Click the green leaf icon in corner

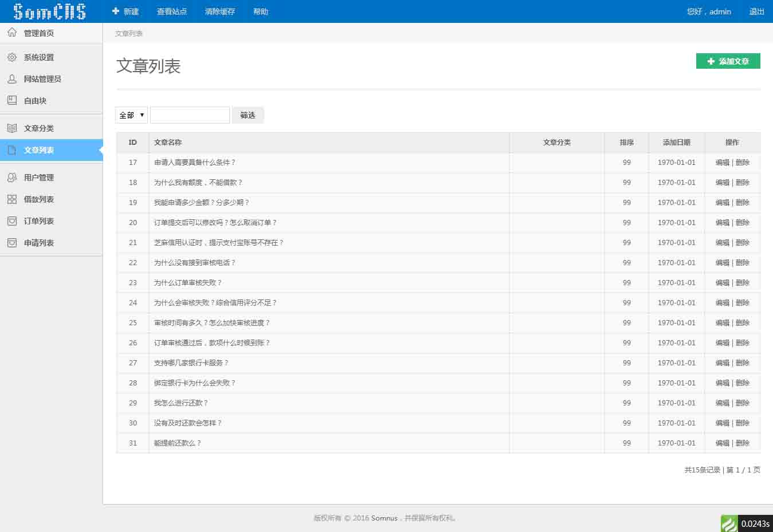729,523
